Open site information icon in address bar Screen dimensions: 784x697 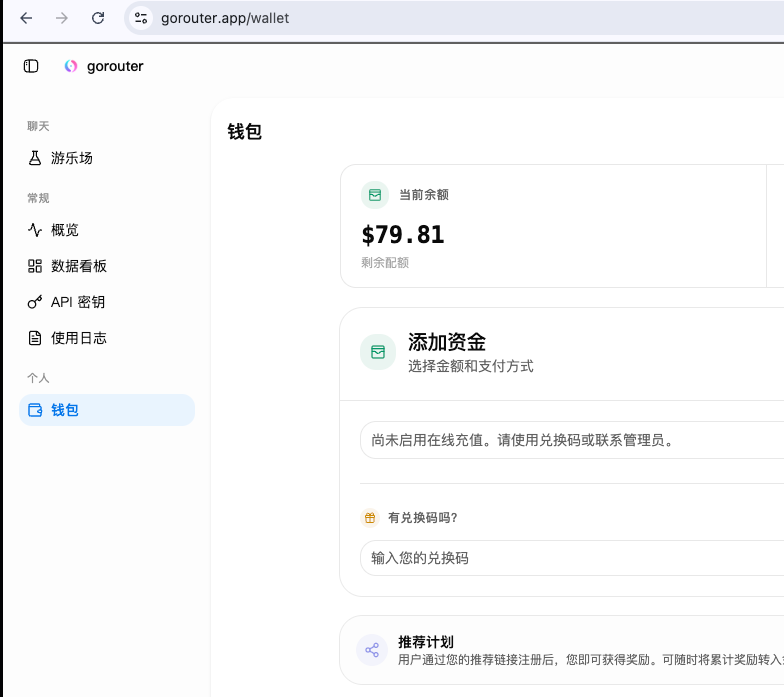click(141, 18)
